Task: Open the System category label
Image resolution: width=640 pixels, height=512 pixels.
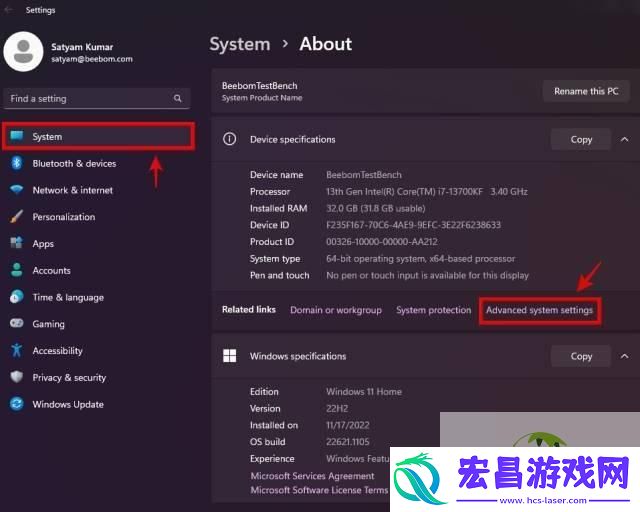Action: point(47,137)
